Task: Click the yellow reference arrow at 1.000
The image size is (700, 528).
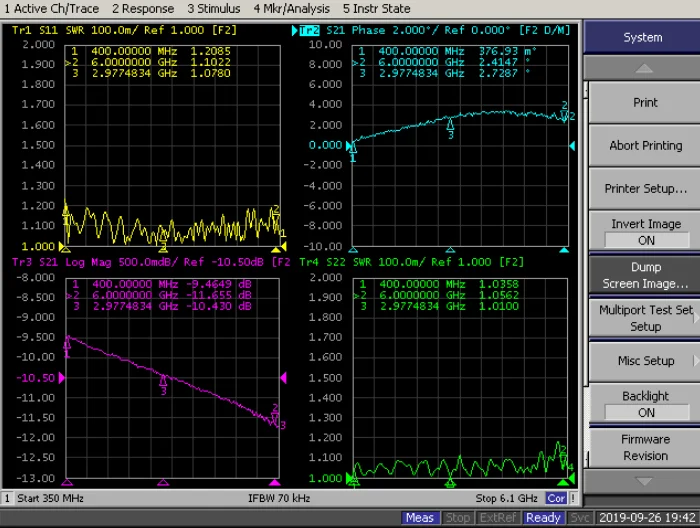Action: (x=62, y=246)
